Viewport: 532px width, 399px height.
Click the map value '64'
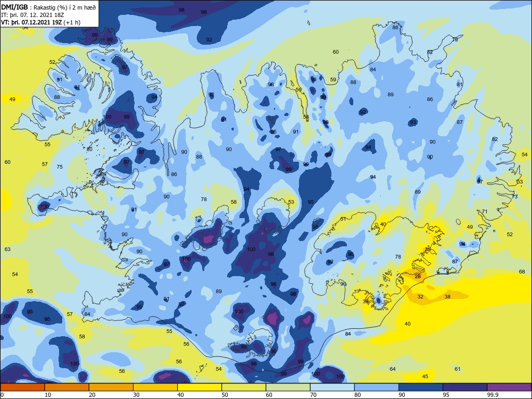393,369
